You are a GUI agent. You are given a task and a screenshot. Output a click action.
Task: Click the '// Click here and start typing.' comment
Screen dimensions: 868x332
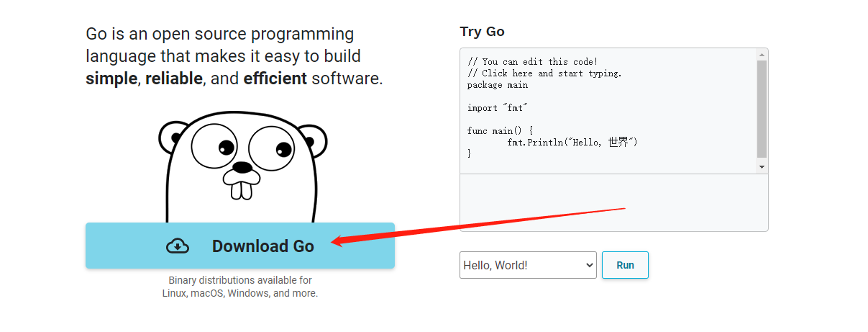[x=544, y=73]
